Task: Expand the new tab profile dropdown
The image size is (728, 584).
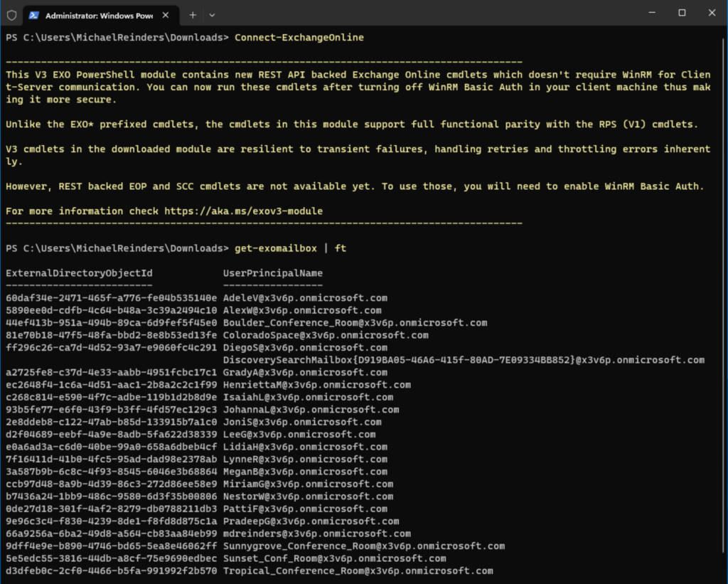Action: point(212,16)
